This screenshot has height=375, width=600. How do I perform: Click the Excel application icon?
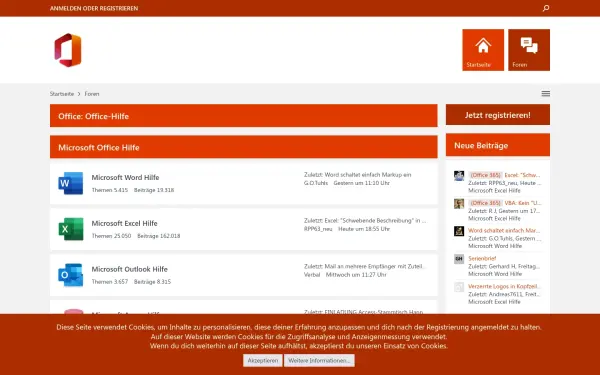coord(71,229)
